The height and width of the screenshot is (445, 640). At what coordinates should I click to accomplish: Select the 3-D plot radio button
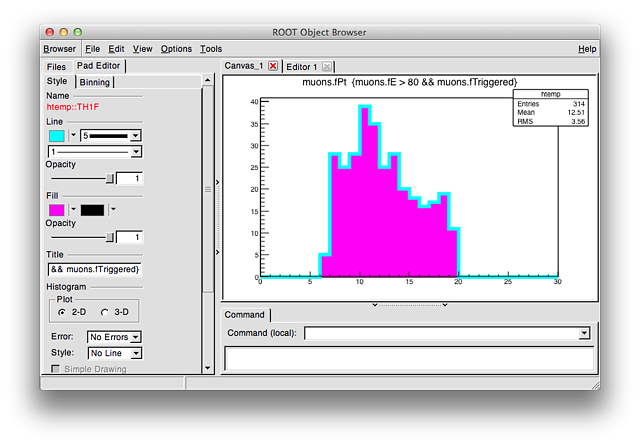click(105, 313)
